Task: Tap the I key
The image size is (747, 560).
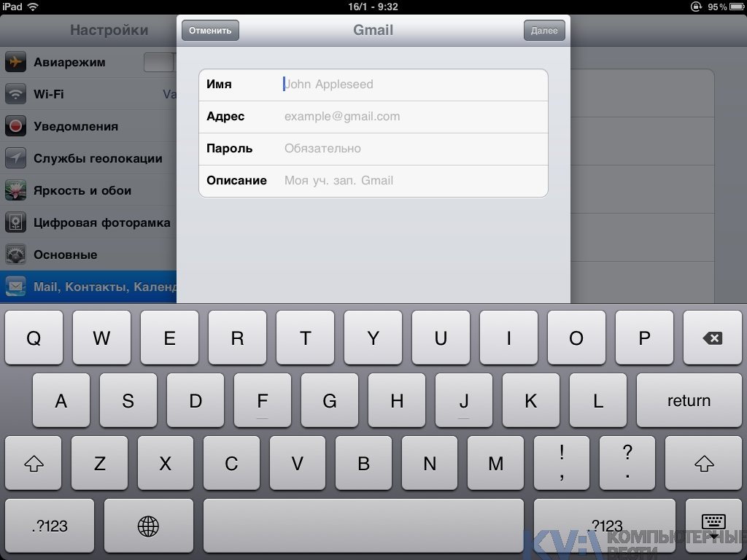Action: pos(508,338)
